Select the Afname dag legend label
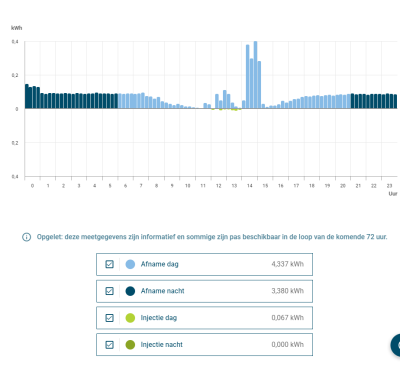 pyautogui.click(x=160, y=264)
